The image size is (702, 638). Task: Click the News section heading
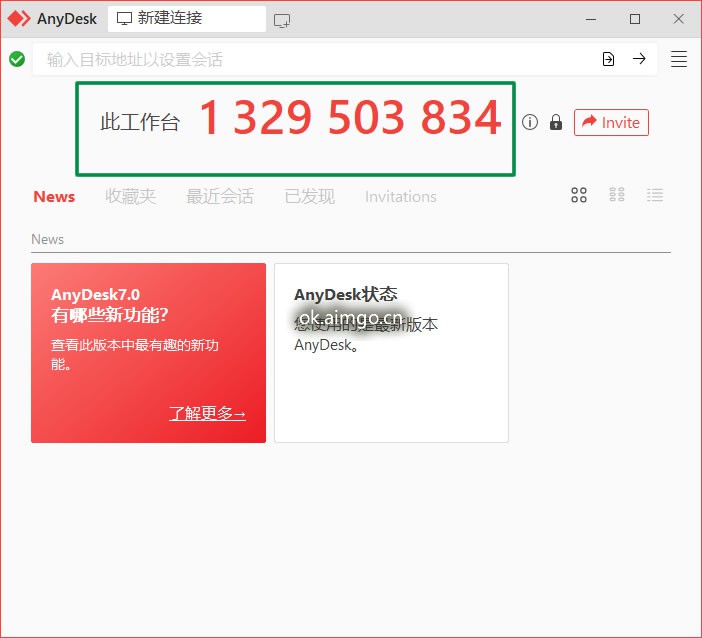[x=47, y=239]
